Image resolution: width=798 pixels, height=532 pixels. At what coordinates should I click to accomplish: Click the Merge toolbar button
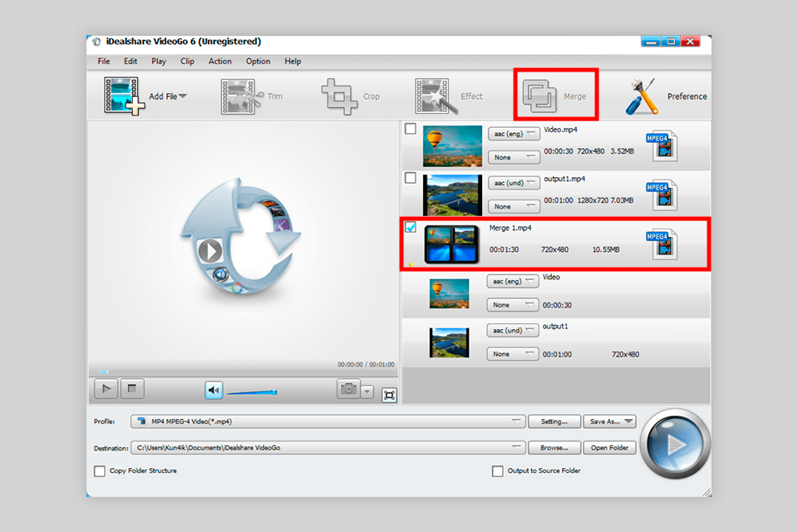coord(555,96)
